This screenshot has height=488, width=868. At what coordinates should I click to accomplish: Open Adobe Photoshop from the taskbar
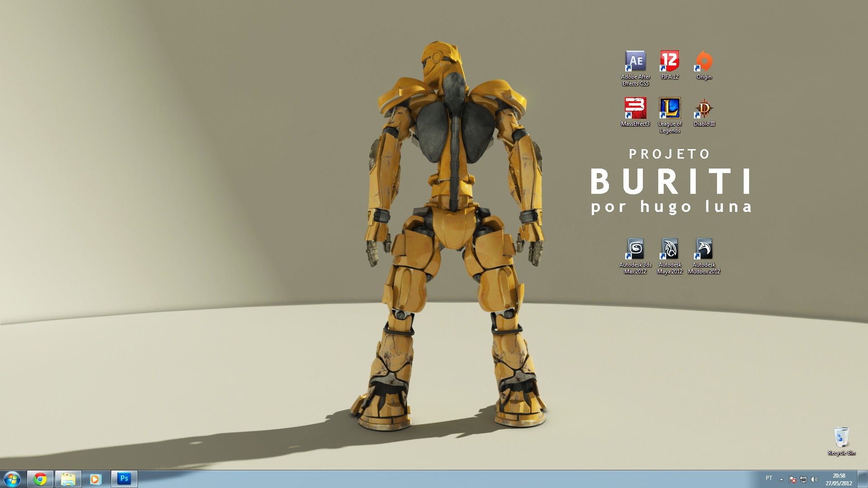point(124,479)
